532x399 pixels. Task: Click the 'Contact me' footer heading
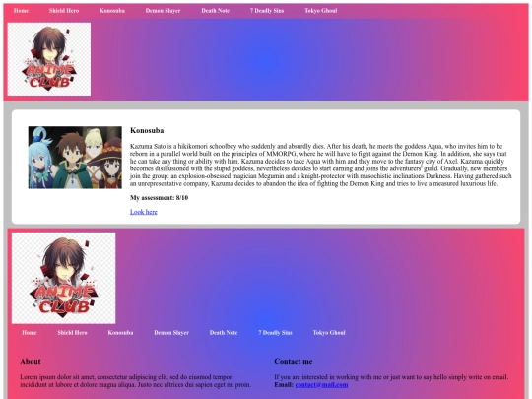(294, 361)
